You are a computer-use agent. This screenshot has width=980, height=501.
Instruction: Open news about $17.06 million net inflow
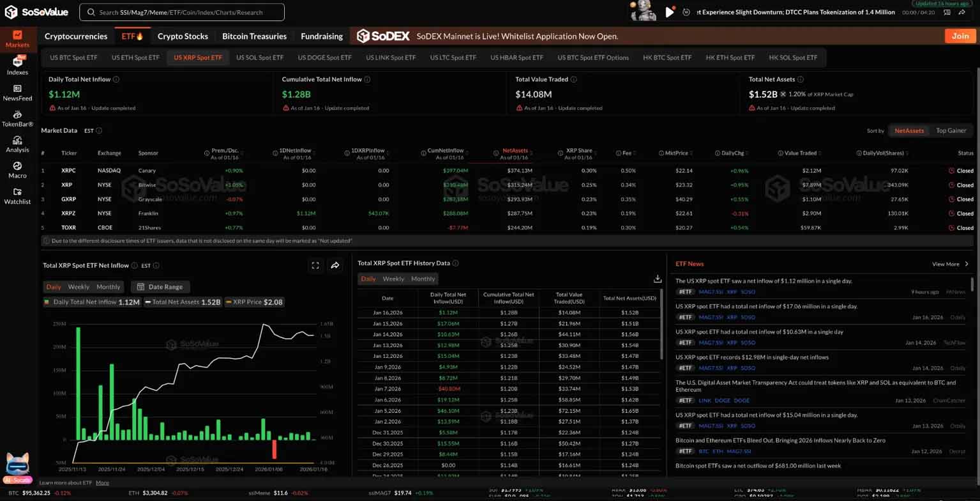pos(766,306)
